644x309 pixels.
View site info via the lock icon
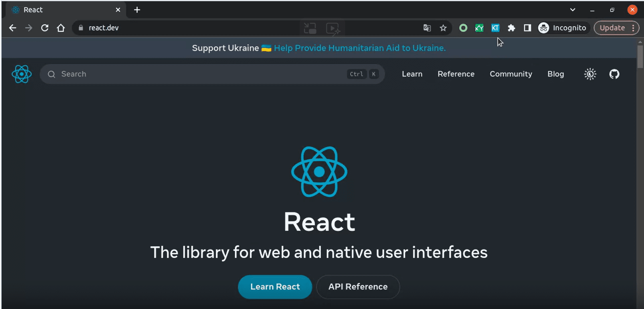[81, 28]
